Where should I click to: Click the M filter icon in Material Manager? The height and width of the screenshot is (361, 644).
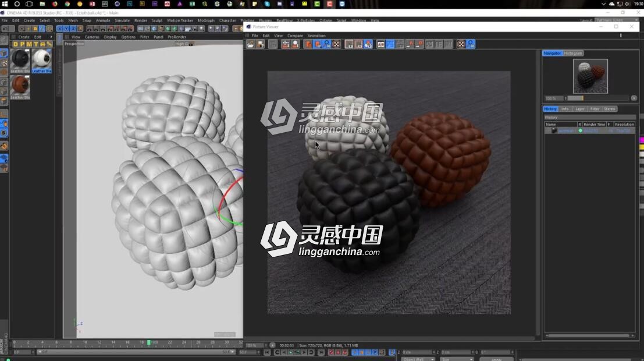(29, 44)
